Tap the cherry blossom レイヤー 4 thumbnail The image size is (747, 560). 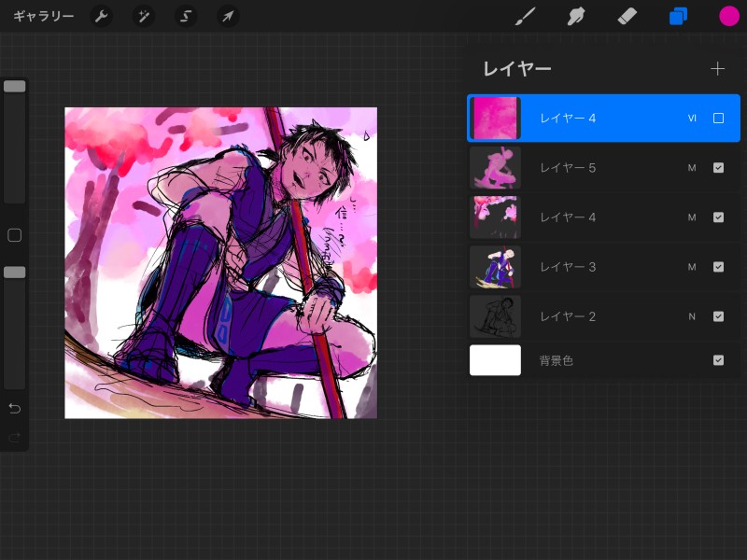[x=495, y=217]
